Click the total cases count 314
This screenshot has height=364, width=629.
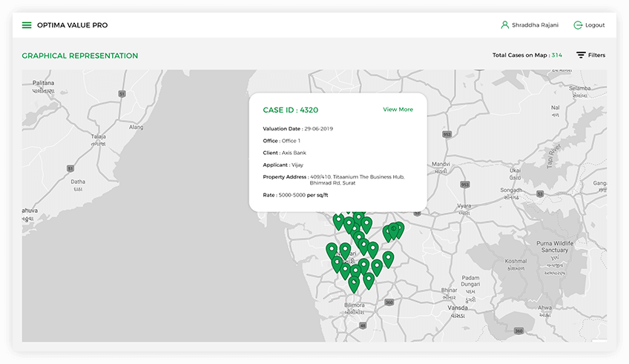(556, 56)
